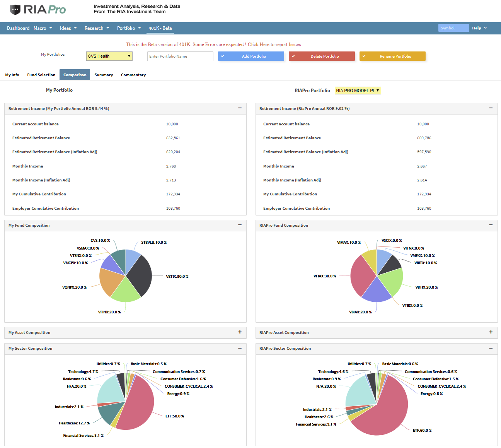Expand RIAPro Asset Composition panel

pos(491,332)
